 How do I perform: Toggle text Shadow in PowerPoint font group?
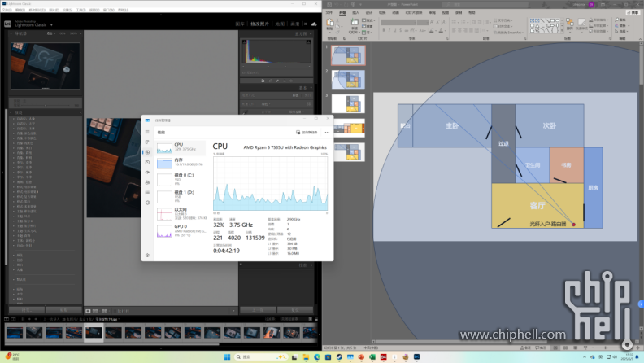tap(400, 30)
